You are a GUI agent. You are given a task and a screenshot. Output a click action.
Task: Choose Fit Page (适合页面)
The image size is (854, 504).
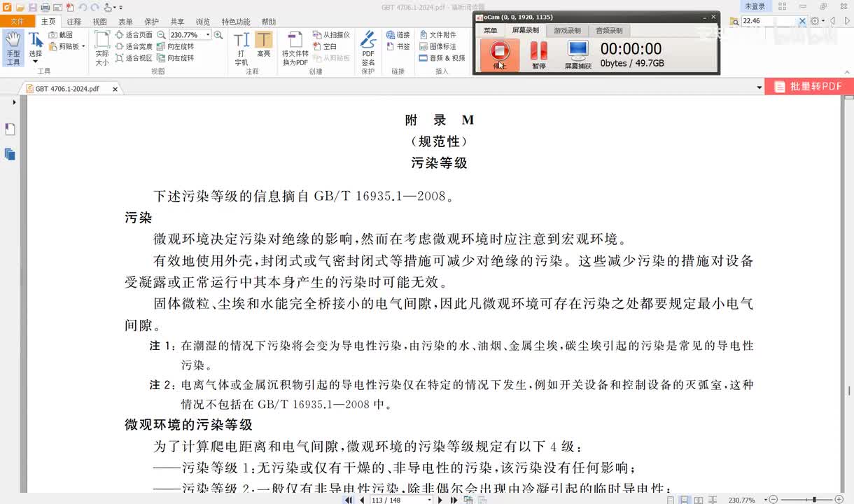[134, 34]
